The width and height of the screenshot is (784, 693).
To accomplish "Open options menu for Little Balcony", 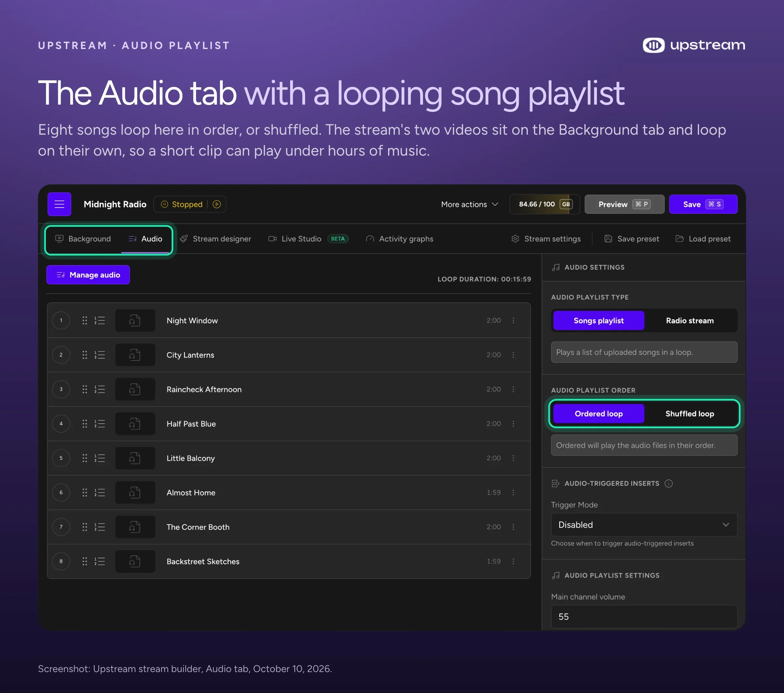I will click(513, 458).
